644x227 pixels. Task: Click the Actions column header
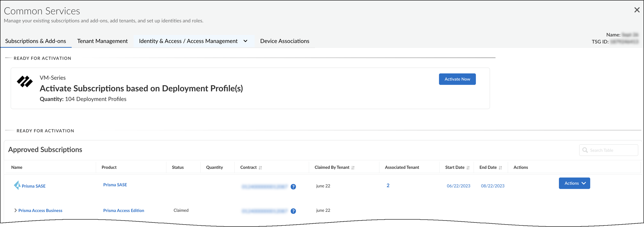point(521,167)
